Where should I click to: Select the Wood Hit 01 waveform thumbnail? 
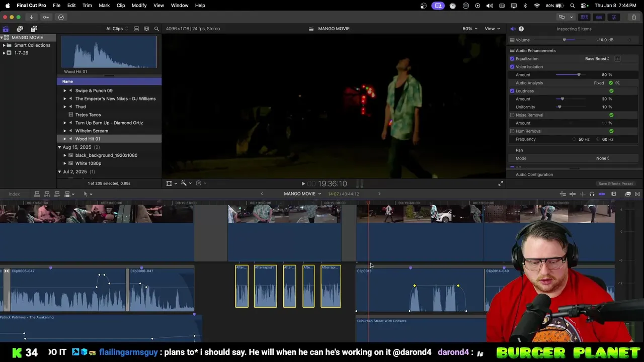coord(109,52)
